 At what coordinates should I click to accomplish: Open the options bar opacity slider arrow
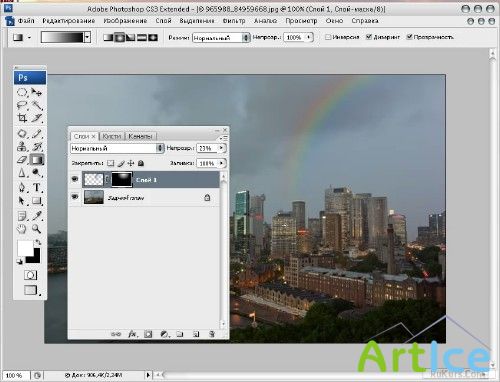pyautogui.click(x=309, y=37)
